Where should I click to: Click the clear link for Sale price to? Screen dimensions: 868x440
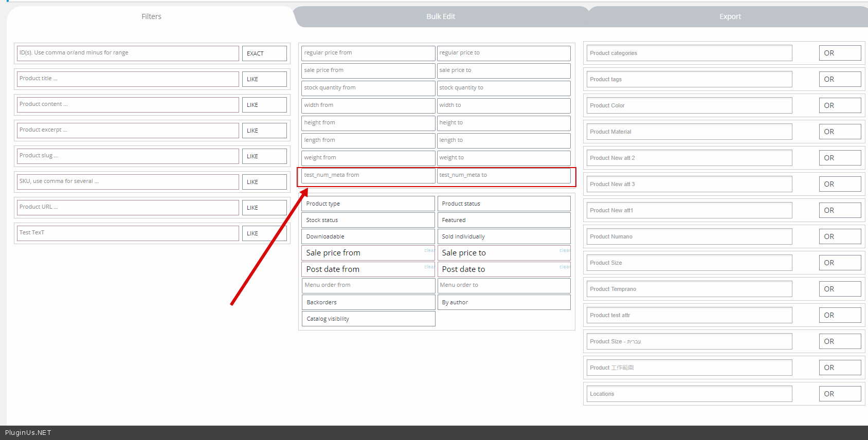565,250
